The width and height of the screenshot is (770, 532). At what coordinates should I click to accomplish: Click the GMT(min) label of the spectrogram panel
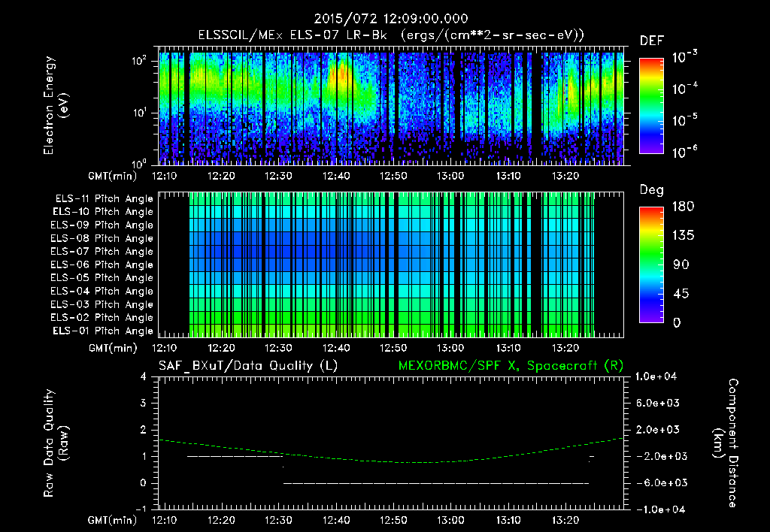click(x=113, y=176)
